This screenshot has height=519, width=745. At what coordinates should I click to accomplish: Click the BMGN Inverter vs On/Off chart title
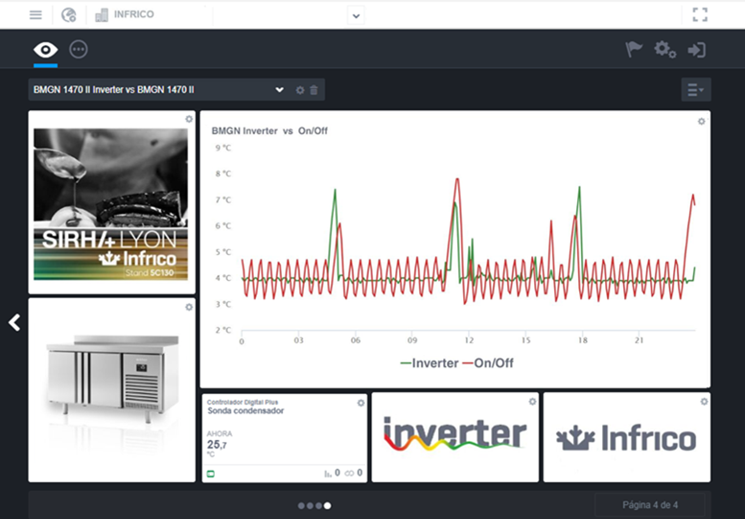pos(269,131)
